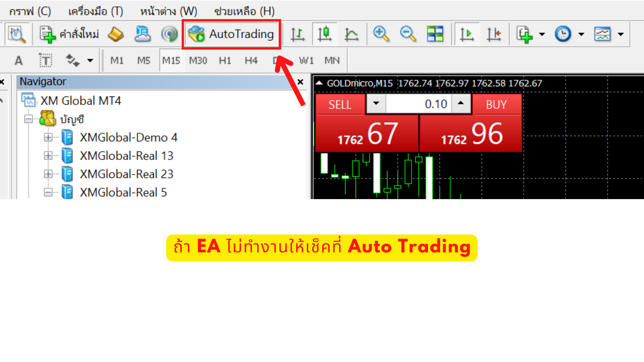Select the H4 timeframe
The width and height of the screenshot is (644, 362).
(251, 61)
